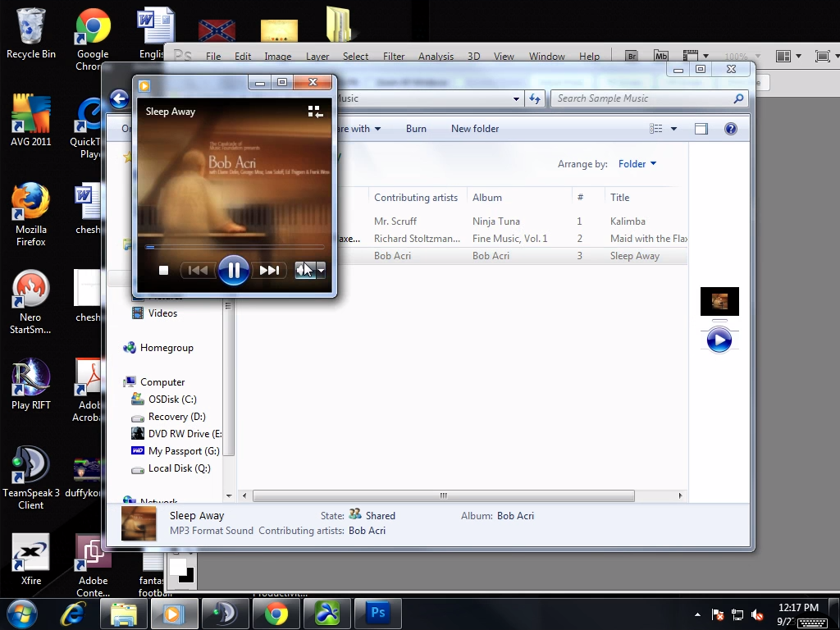The image size is (840, 630).
Task: Create a New folder in Explorer
Action: pyautogui.click(x=475, y=129)
